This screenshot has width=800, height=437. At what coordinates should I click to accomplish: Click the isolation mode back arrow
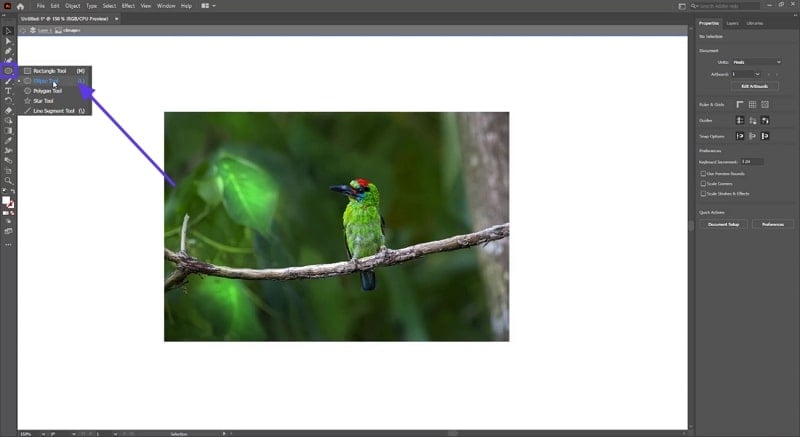click(x=23, y=31)
